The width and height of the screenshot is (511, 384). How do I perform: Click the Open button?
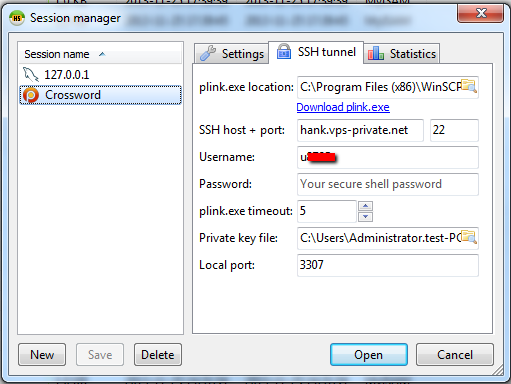pos(369,355)
